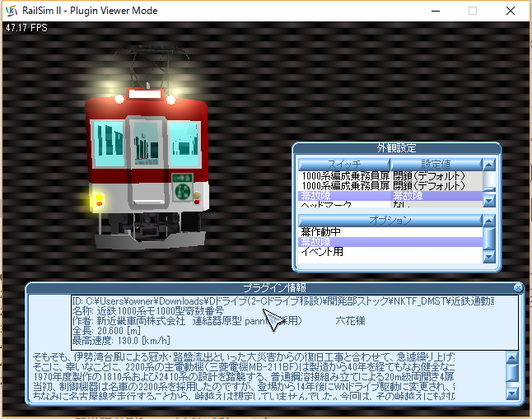
Task: Select the ヘッドマーク switch row
Action: coord(390,204)
